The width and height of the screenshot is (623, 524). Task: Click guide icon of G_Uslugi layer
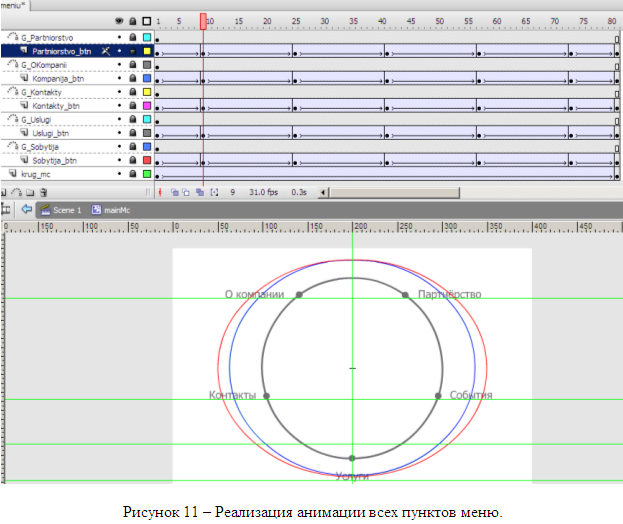(13, 119)
